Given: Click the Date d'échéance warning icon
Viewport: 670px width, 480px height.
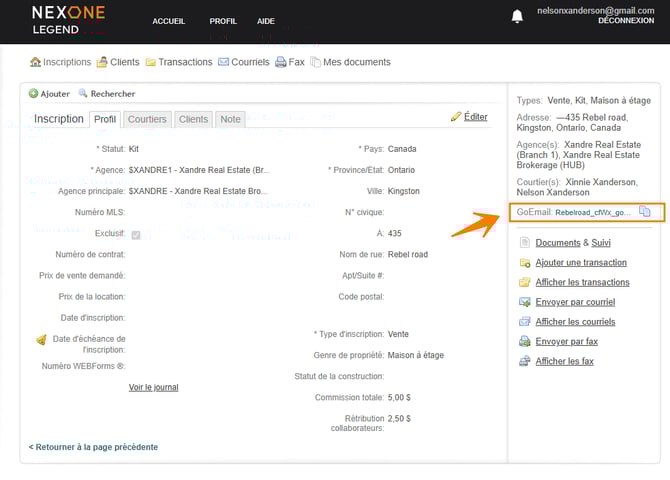Looking at the screenshot, I should click(41, 340).
